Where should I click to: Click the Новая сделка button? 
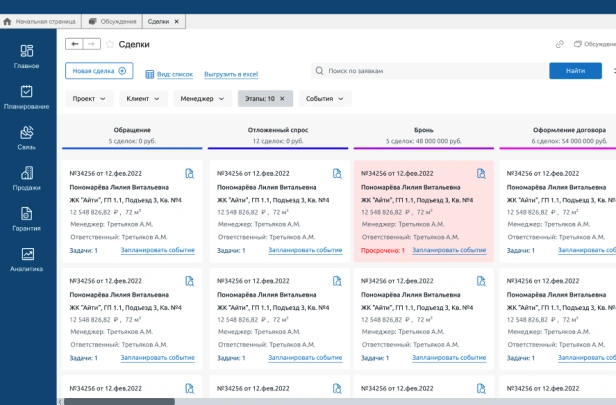coord(98,71)
